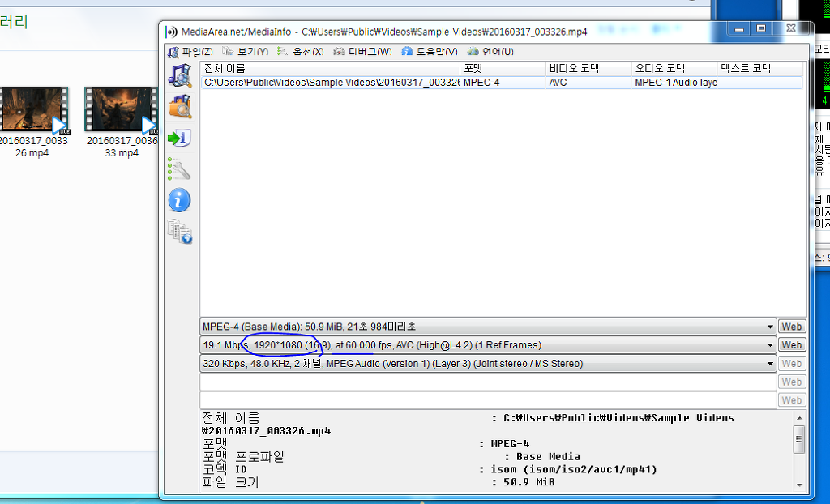Viewport: 830px width, 504px height.
Task: Click the 20160317_003326.mp4 file name in library
Action: pyautogui.click(x=32, y=147)
